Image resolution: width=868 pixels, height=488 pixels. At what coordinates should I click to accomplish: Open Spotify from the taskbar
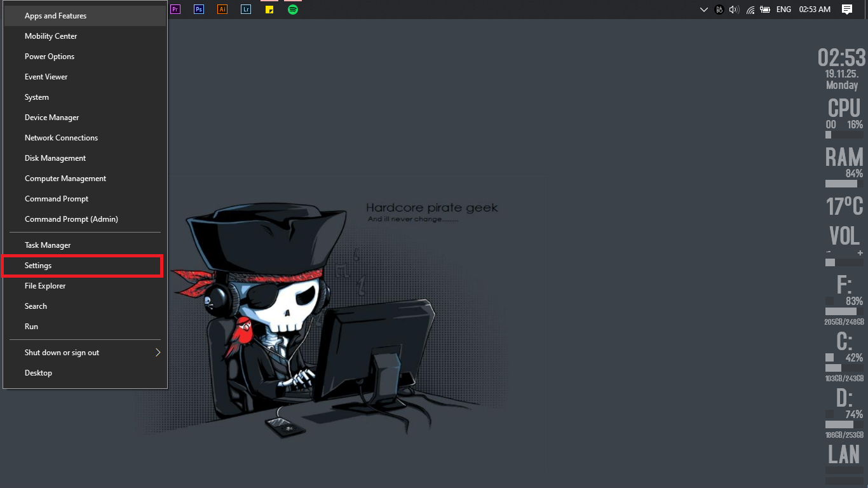pos(293,10)
